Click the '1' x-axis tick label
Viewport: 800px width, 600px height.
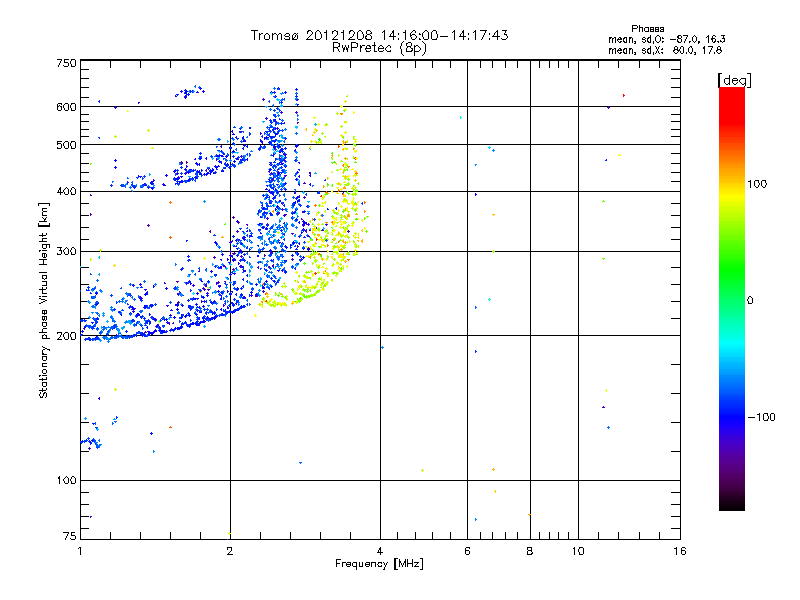(80, 551)
